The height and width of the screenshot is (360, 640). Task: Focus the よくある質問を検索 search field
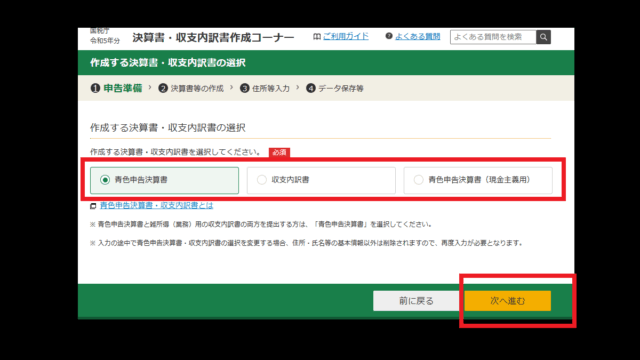(x=493, y=37)
